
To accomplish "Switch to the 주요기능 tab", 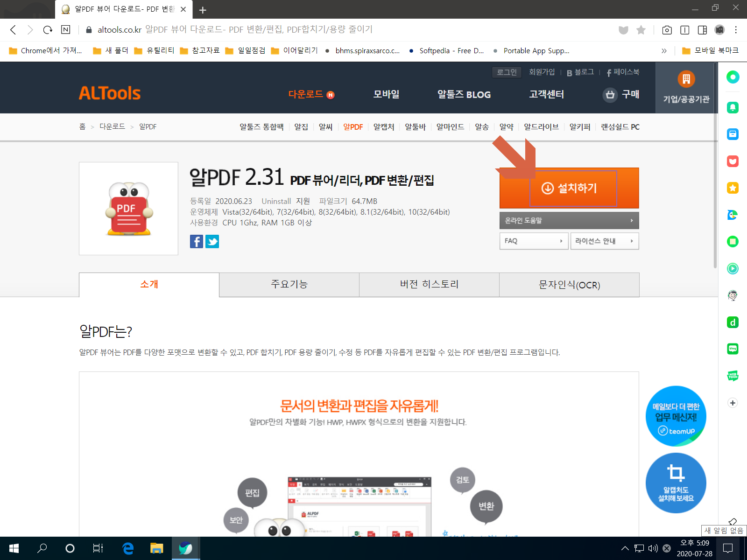I will point(289,285).
